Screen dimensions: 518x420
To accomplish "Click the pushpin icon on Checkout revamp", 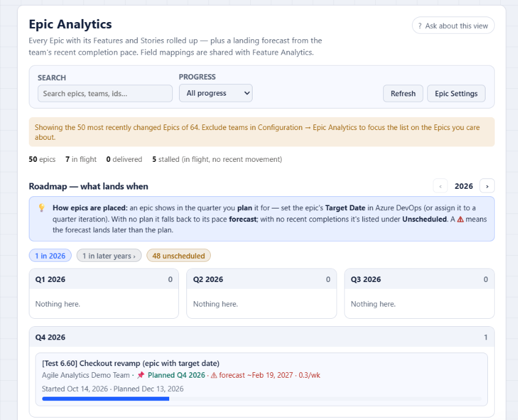I will [x=141, y=375].
